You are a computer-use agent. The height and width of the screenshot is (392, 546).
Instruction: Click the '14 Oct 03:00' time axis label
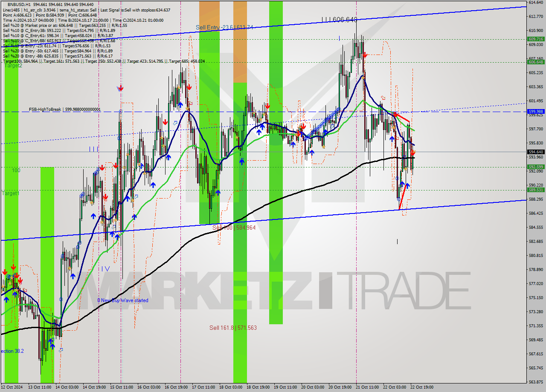pos(67,387)
